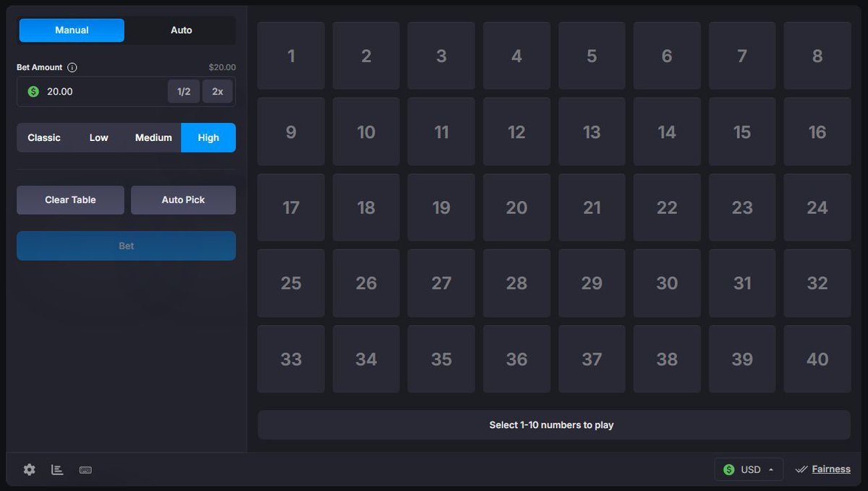Select number 4 tile
Viewport: 868px width, 491px height.
(x=516, y=56)
